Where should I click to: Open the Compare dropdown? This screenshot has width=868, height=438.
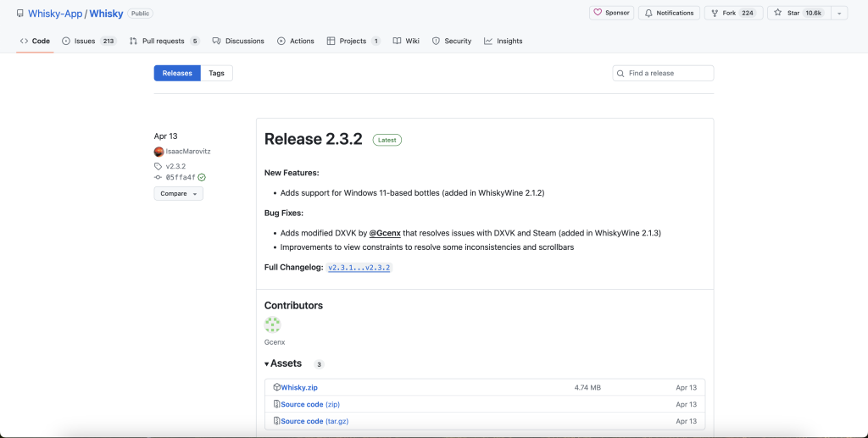click(x=178, y=193)
